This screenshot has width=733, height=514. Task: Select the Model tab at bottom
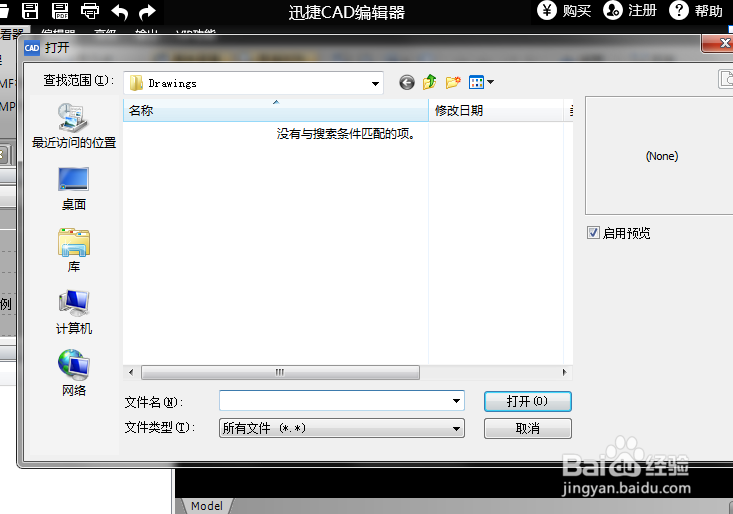pos(207,506)
